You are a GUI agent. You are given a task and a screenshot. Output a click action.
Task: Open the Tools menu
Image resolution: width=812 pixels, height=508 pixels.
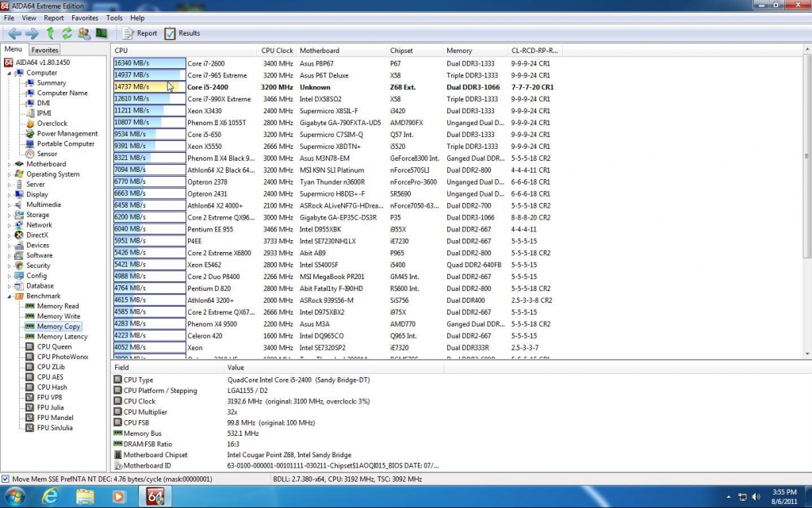pyautogui.click(x=114, y=17)
